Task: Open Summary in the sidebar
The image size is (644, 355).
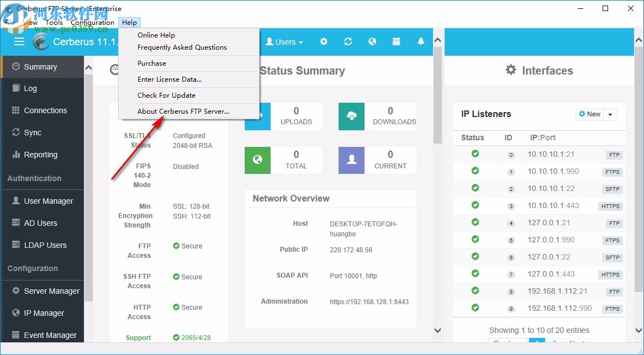Action: pos(43,67)
